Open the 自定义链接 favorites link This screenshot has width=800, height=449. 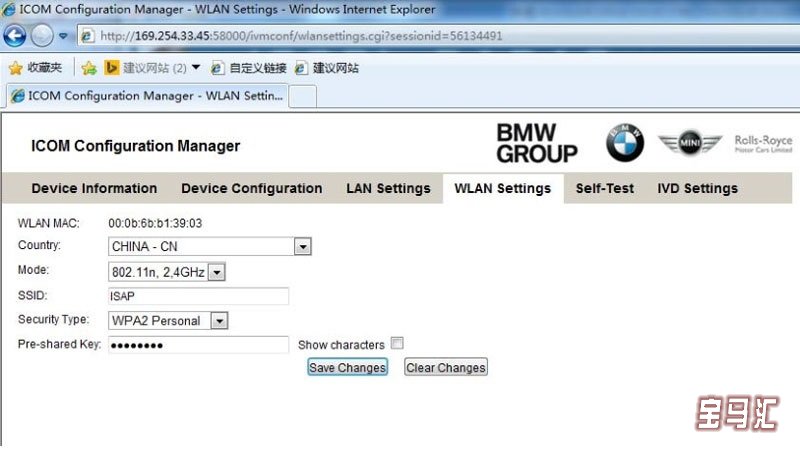click(x=248, y=68)
